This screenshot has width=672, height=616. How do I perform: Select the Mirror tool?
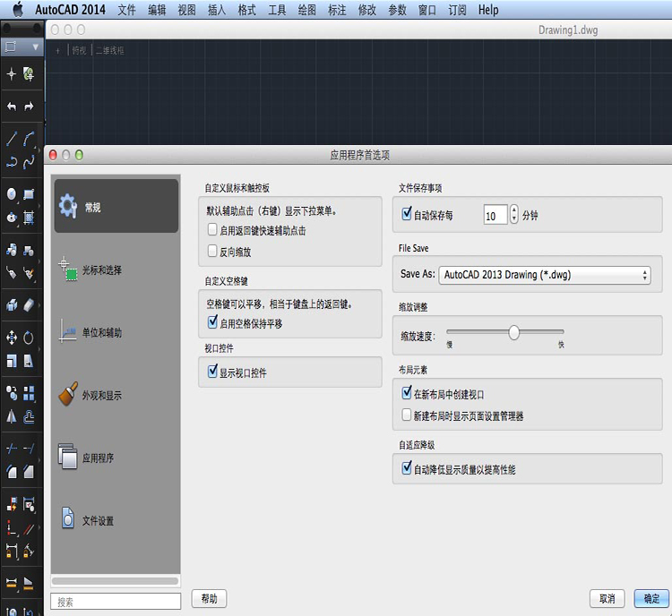(x=12, y=416)
